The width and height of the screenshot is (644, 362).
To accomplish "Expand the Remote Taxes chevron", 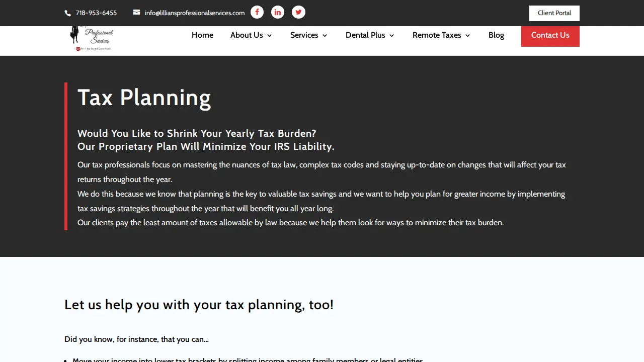I will pos(467,35).
